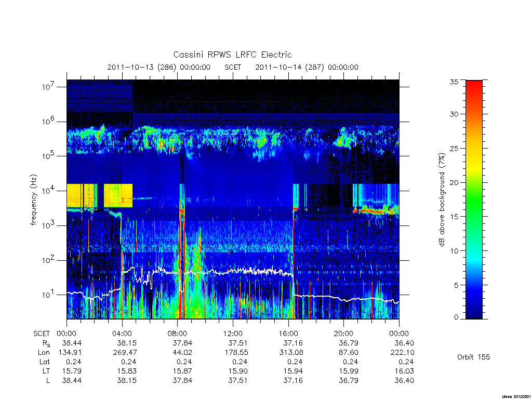Screen dimensions: 532x399
Task: Click the "LT" row label
Action: pos(46,371)
